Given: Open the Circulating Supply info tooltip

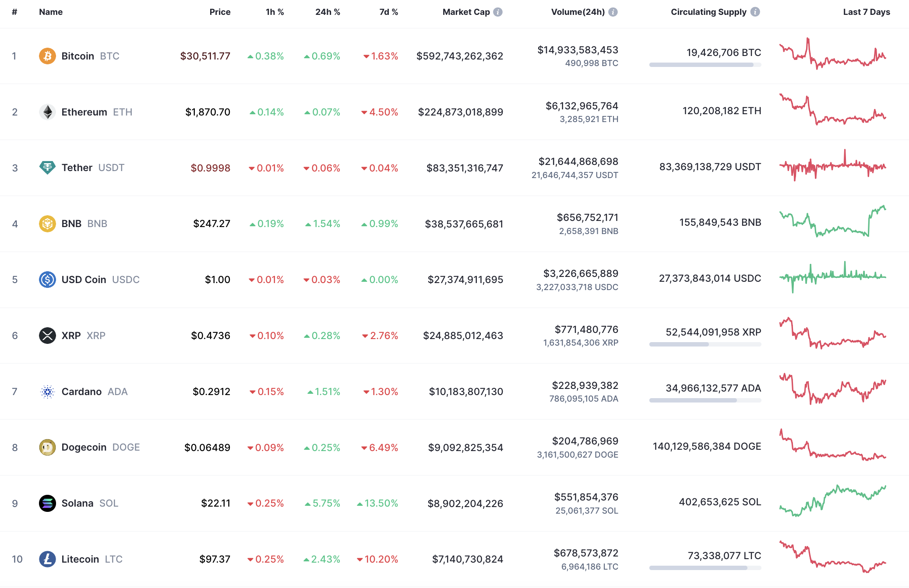Looking at the screenshot, I should coord(754,12).
